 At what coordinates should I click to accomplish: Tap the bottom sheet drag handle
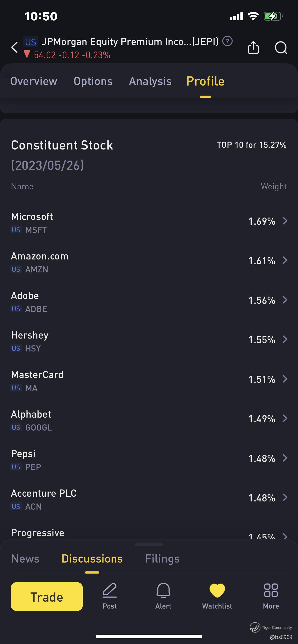pyautogui.click(x=149, y=545)
